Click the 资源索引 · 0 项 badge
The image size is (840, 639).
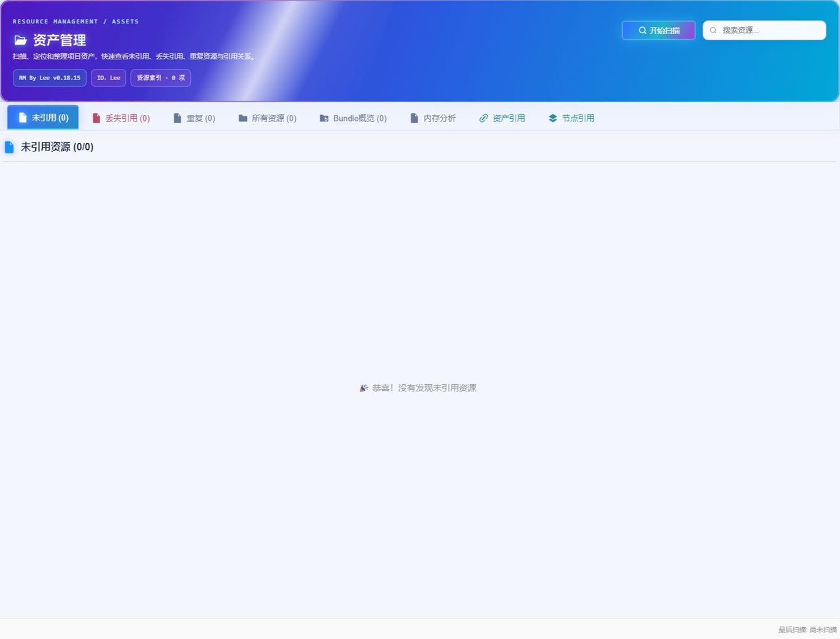click(161, 78)
